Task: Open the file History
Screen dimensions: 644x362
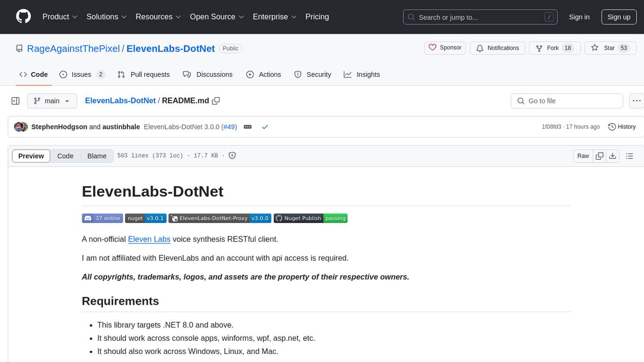Action: click(622, 127)
